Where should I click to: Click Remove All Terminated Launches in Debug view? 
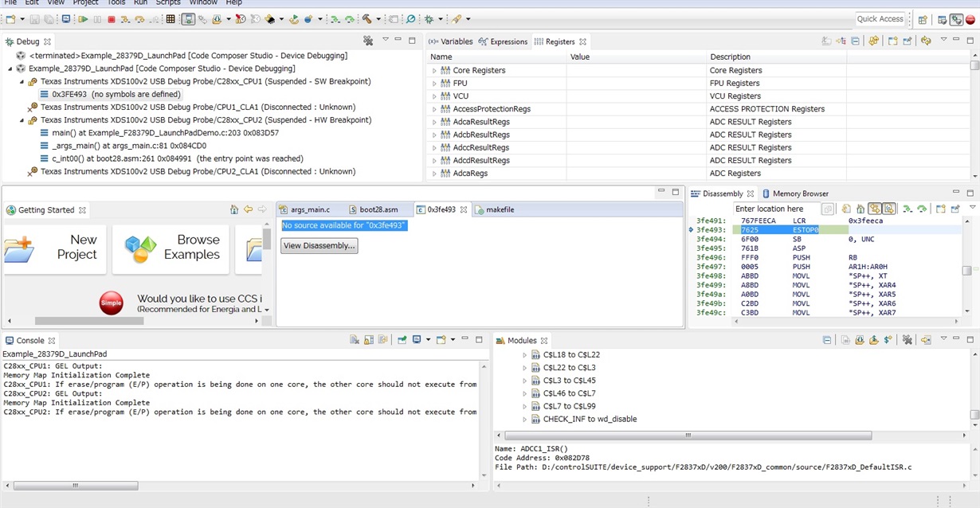pyautogui.click(x=367, y=41)
